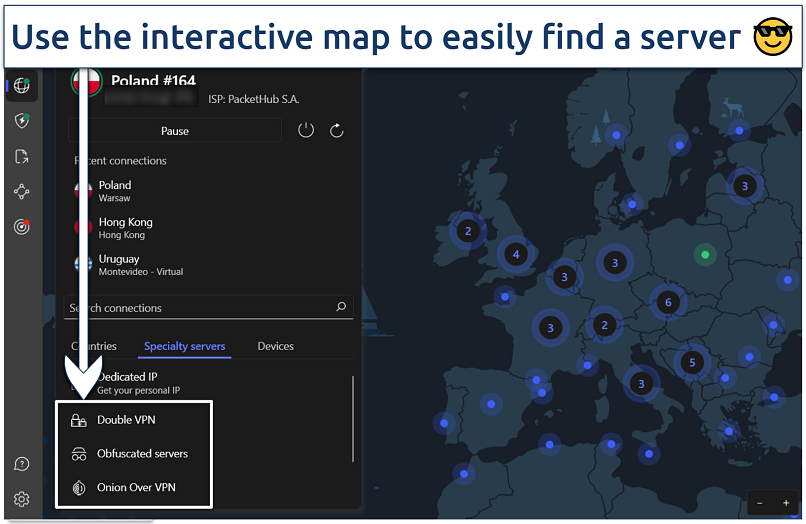Select the cluster marked 3 over France
Image resolution: width=806 pixels, height=524 pixels.
[551, 328]
